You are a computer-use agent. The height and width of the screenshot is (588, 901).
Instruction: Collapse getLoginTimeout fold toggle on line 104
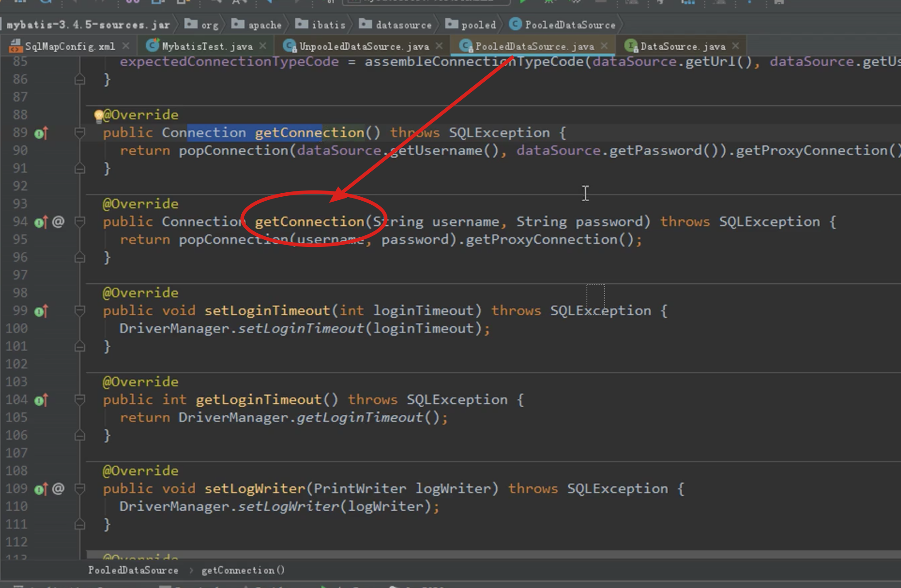coord(80,400)
